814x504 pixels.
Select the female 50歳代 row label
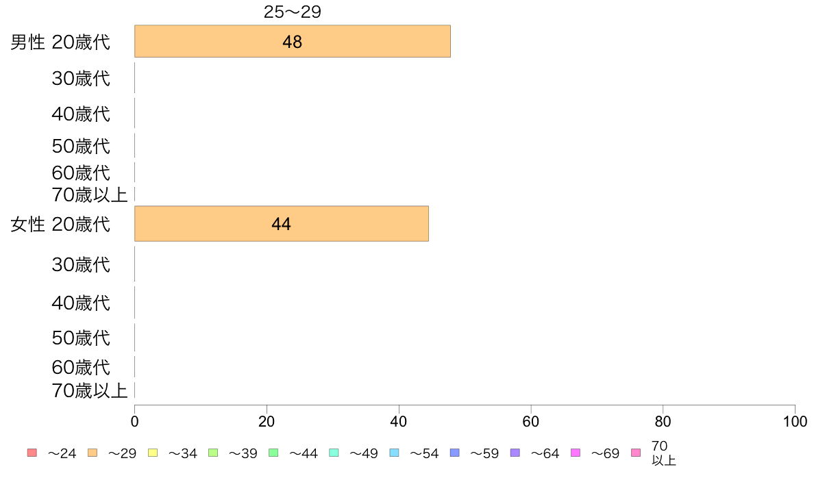click(x=81, y=338)
